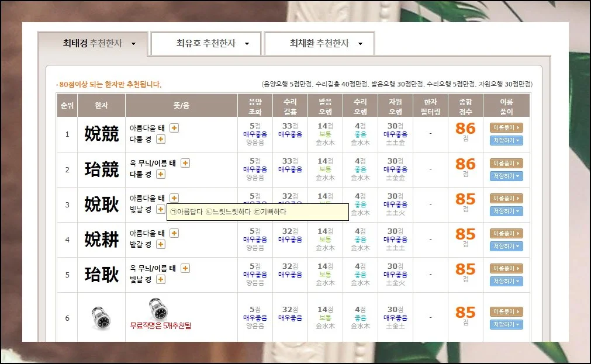Click plus icon next to 다툴 경 in rank 2

click(x=161, y=174)
